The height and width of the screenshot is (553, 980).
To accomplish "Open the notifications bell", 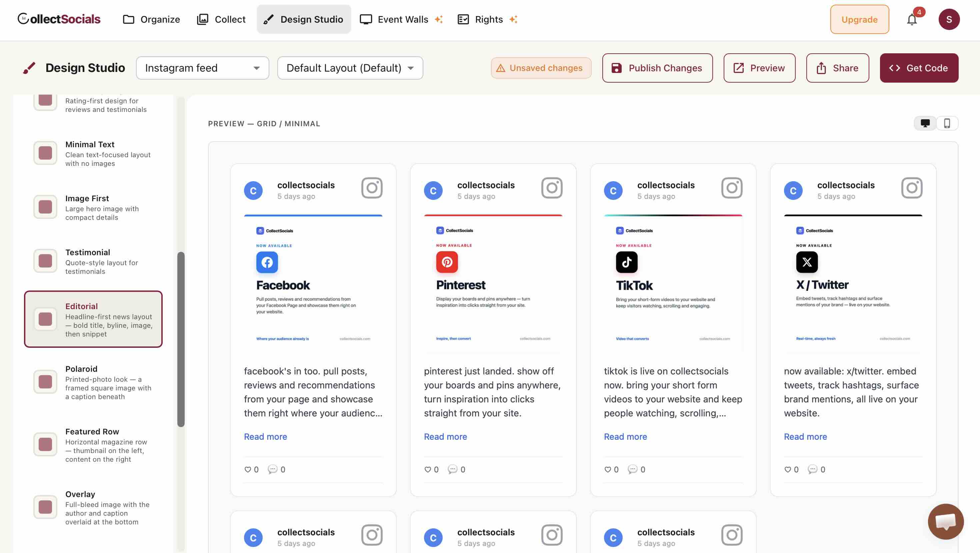I will point(912,19).
